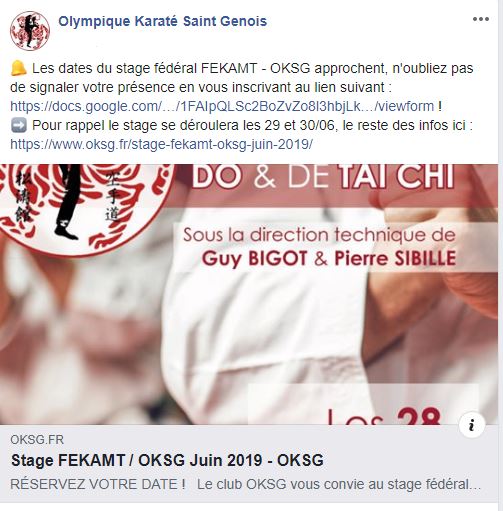This screenshot has height=511, width=503.
Task: Click the kanji characters right of the logo figure
Action: click(x=112, y=197)
